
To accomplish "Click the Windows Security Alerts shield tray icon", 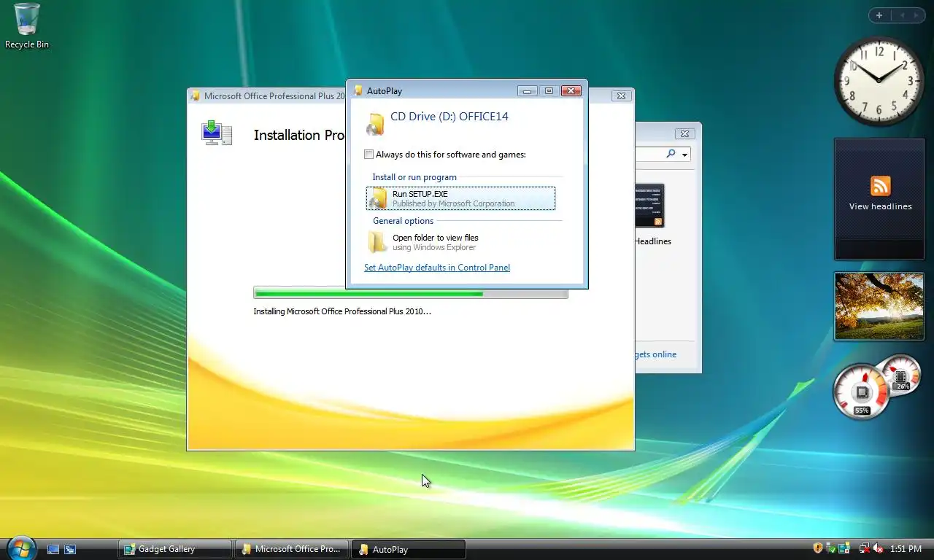I will (x=818, y=548).
